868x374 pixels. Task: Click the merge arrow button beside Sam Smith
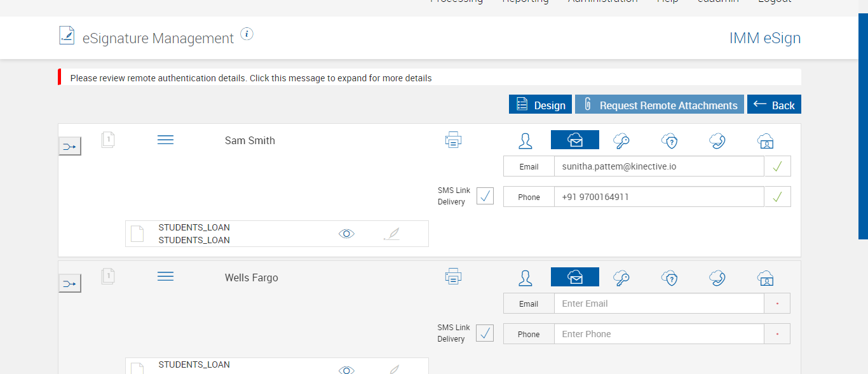[x=70, y=147]
